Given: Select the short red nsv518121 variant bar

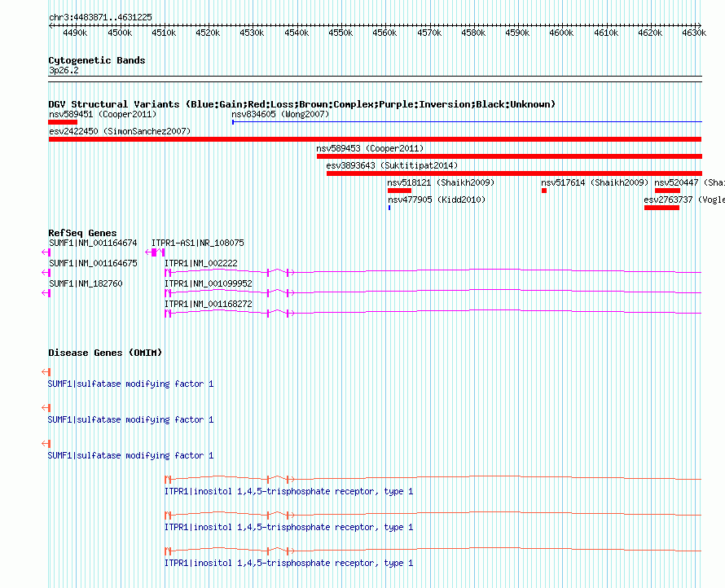Looking at the screenshot, I should pos(399,191).
